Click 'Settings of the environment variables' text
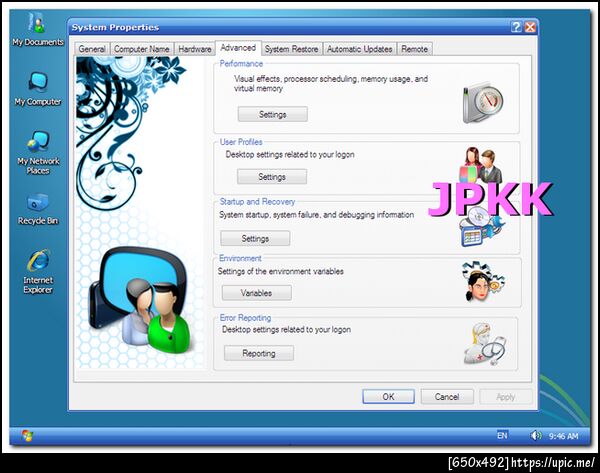This screenshot has height=473, width=600. click(280, 271)
